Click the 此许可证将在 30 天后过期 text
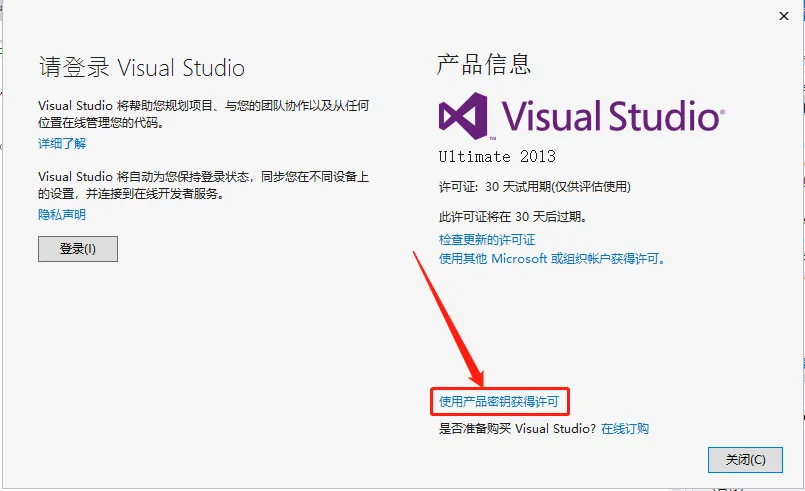Viewport: 805px width, 491px height. (x=513, y=217)
